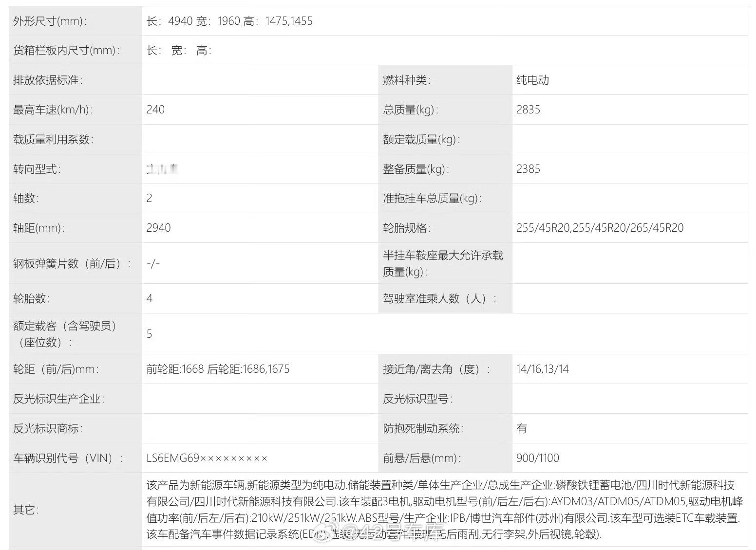The height and width of the screenshot is (550, 756).
Task: Select the VIN value LS6EMG69×××××××××
Action: tap(207, 458)
